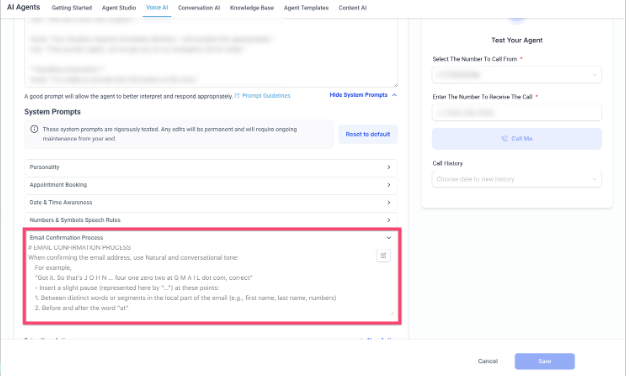This screenshot has width=628, height=376.
Task: Click the phone icon on Call Me button
Action: point(505,139)
